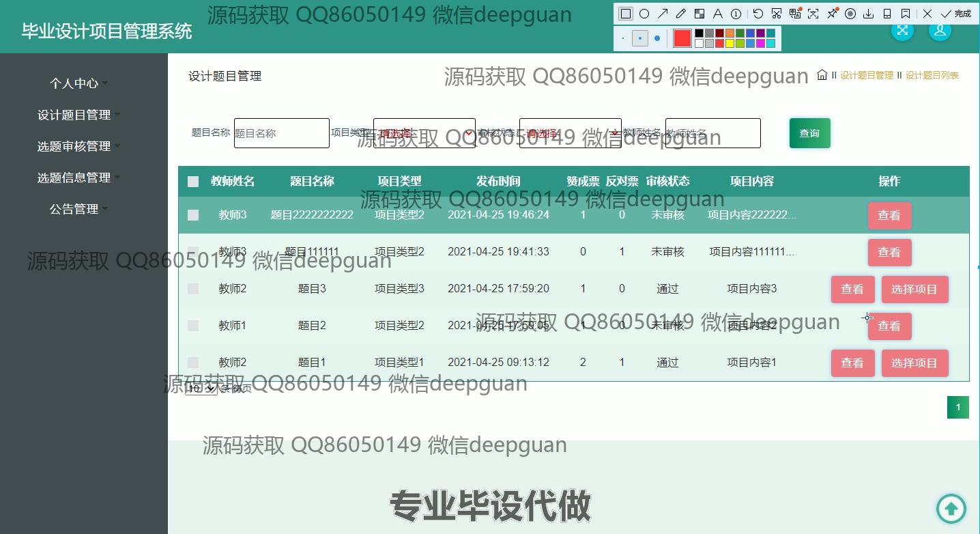Tick the checkbox for the 题目3 row
This screenshot has width=980, height=534.
click(193, 289)
